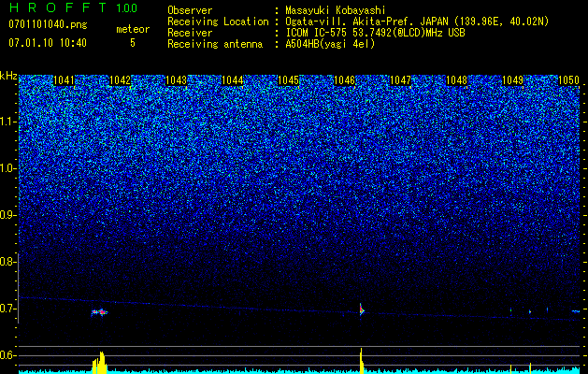Click the 'Receiving Location' label
The width and height of the screenshot is (588, 374).
(218, 22)
